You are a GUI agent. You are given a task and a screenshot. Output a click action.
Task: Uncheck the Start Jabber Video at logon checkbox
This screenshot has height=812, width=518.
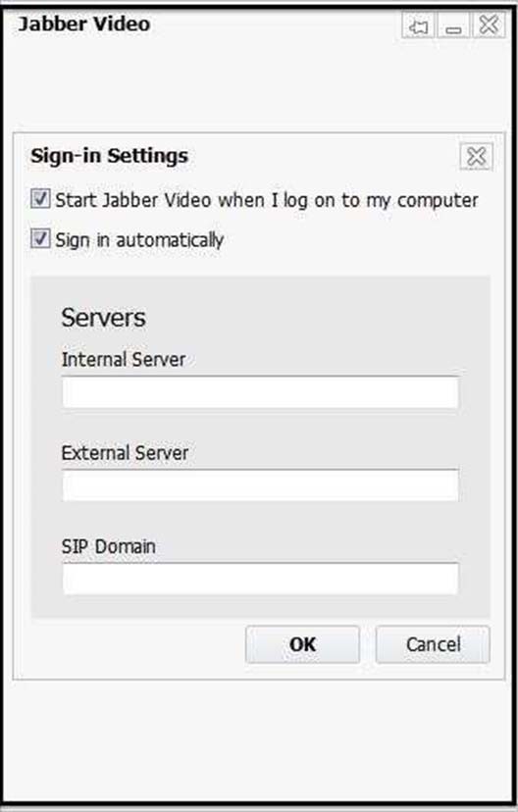point(40,199)
